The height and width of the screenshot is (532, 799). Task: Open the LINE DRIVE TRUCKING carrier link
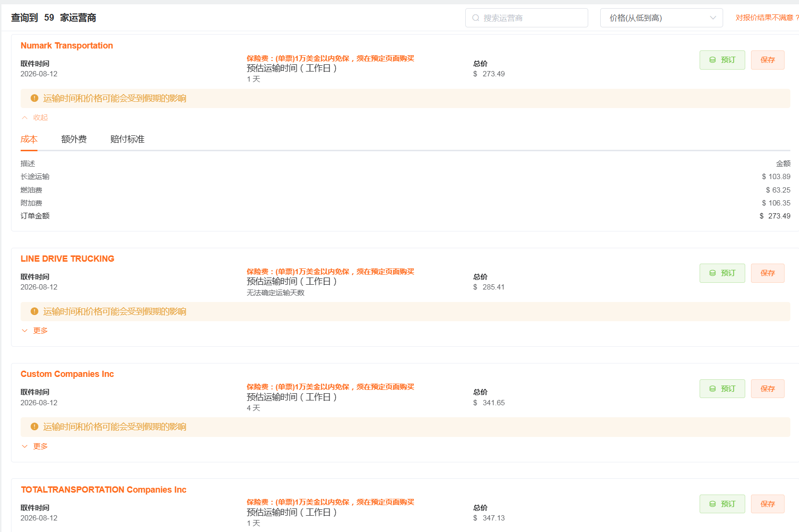(x=67, y=259)
